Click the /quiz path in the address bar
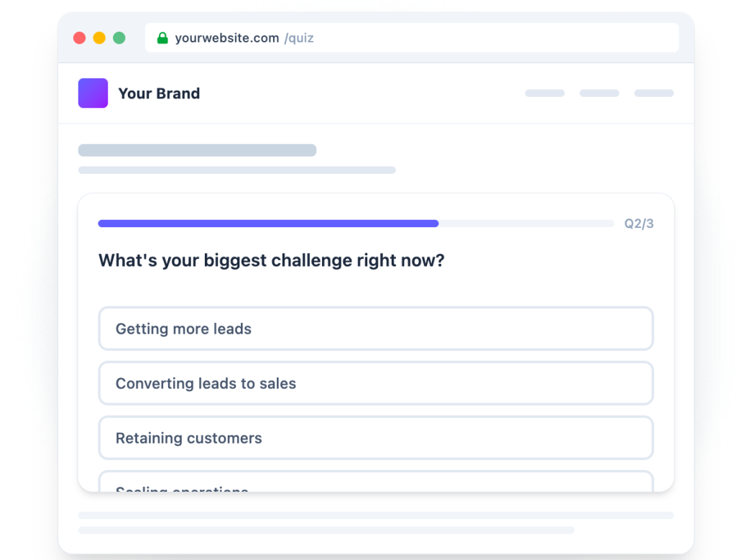Image resolution: width=736 pixels, height=560 pixels. [x=300, y=38]
